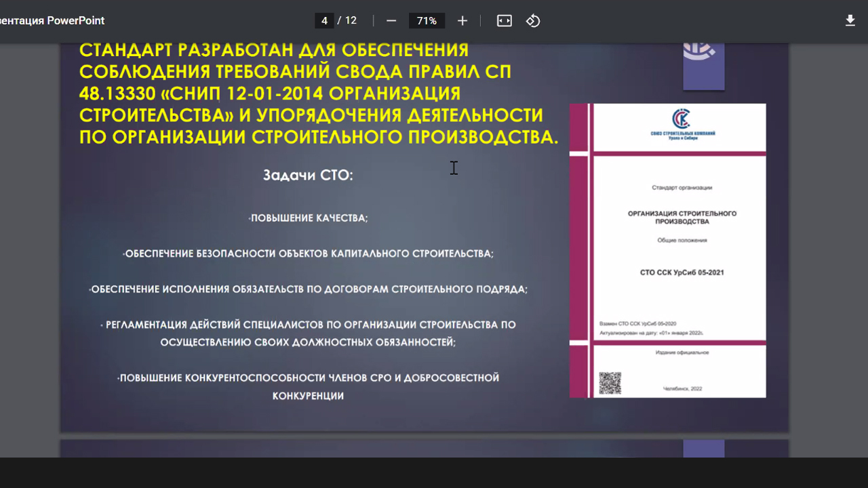Click 'Стандарт организации' on the cover
This screenshot has height=488, width=868.
(x=682, y=187)
